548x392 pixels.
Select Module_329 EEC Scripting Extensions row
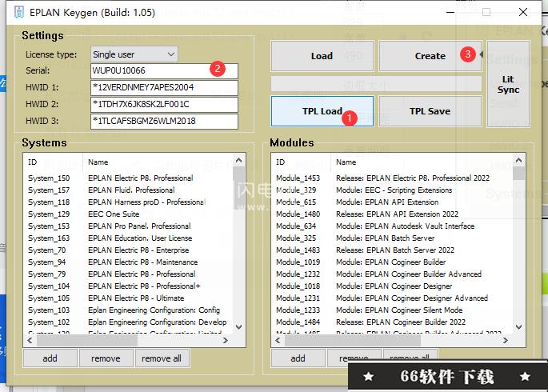[393, 190]
